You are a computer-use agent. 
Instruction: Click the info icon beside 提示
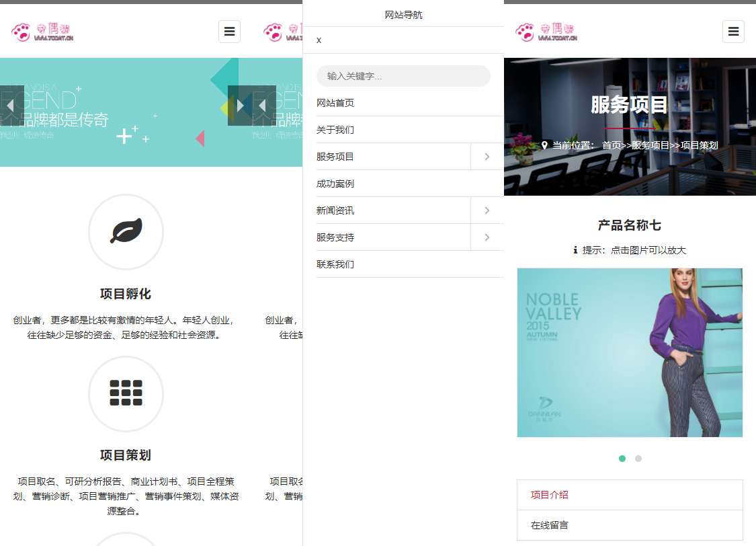[575, 250]
